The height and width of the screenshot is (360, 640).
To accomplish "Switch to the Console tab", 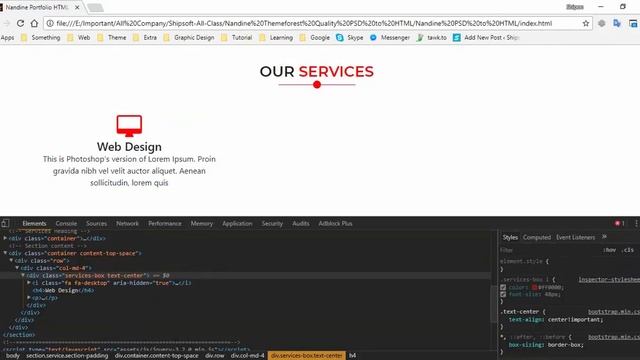I will click(66, 223).
